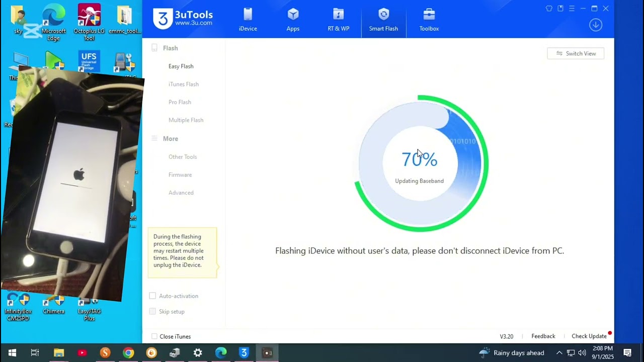Viewport: 644px width, 362px height.
Task: Click the bookmark-style window icon in title bar
Action: coord(560,9)
